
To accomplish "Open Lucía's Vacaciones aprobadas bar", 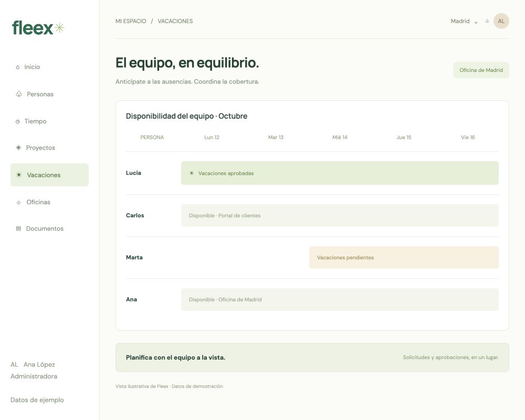I will pos(340,173).
